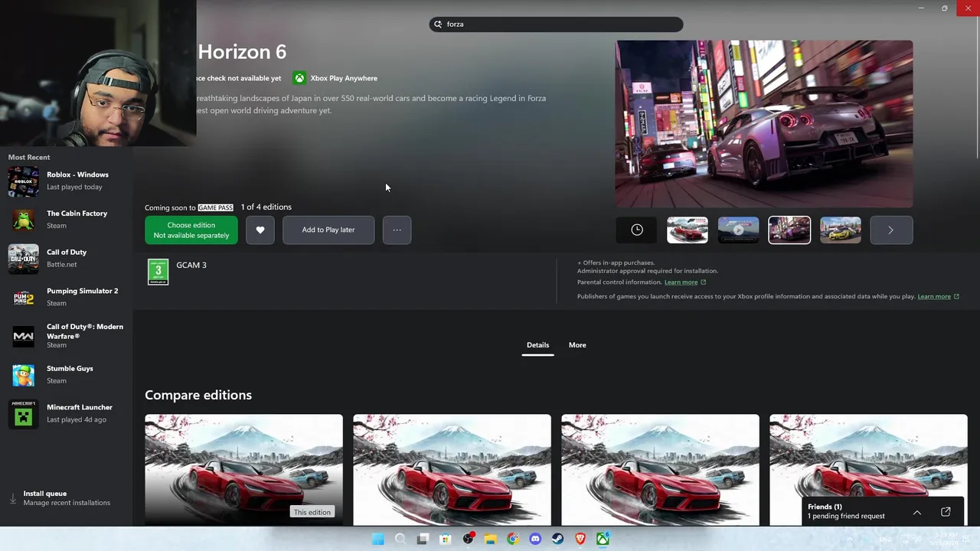980x551 pixels.
Task: Select the video thumbnail with the play symbol
Action: click(x=738, y=230)
